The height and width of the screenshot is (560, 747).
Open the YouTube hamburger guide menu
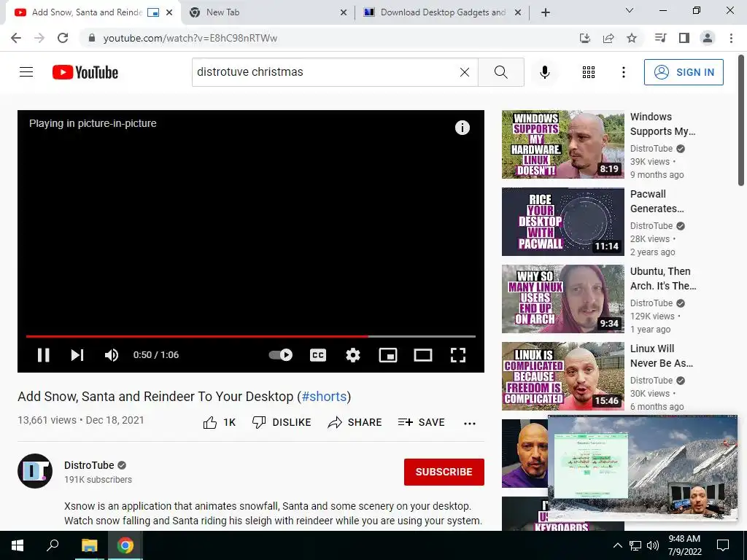pyautogui.click(x=26, y=72)
